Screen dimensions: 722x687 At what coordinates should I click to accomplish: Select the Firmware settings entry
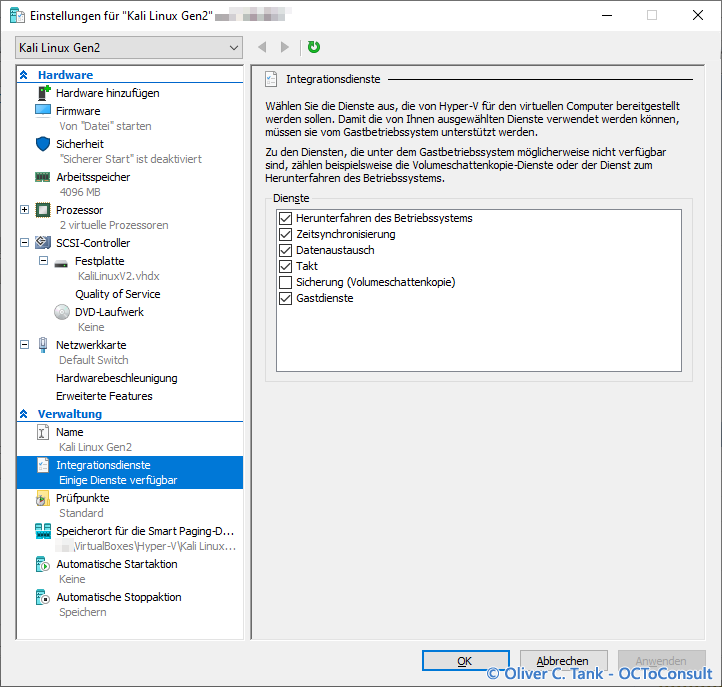click(78, 111)
